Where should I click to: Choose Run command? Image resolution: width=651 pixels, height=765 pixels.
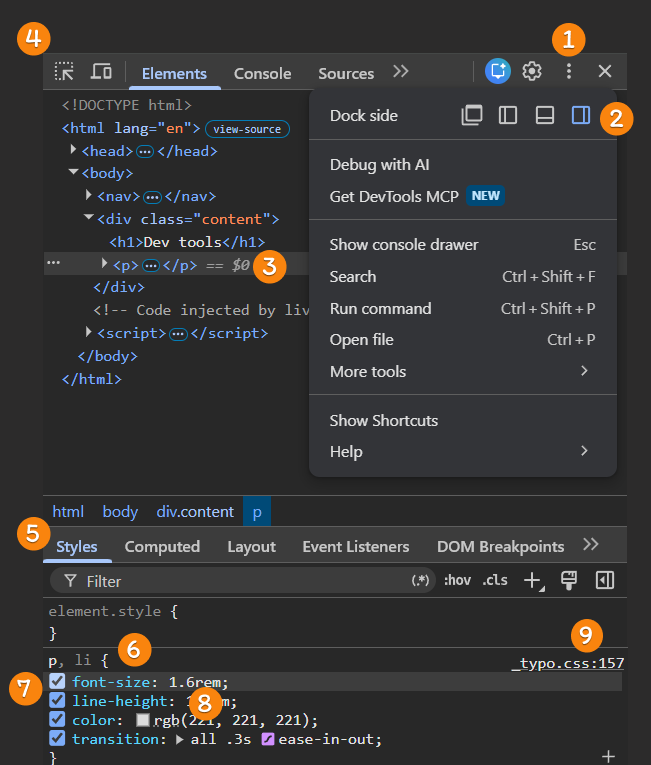[x=463, y=308]
